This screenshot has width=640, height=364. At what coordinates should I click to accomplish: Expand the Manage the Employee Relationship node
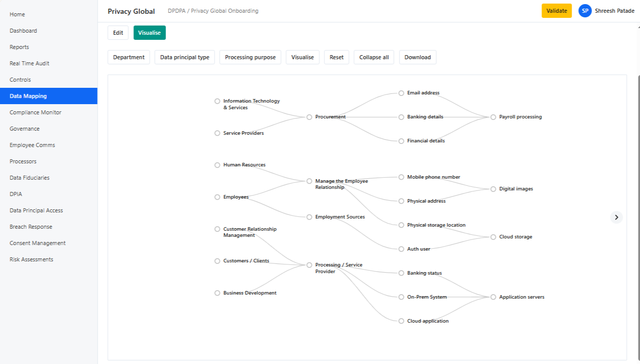click(309, 181)
